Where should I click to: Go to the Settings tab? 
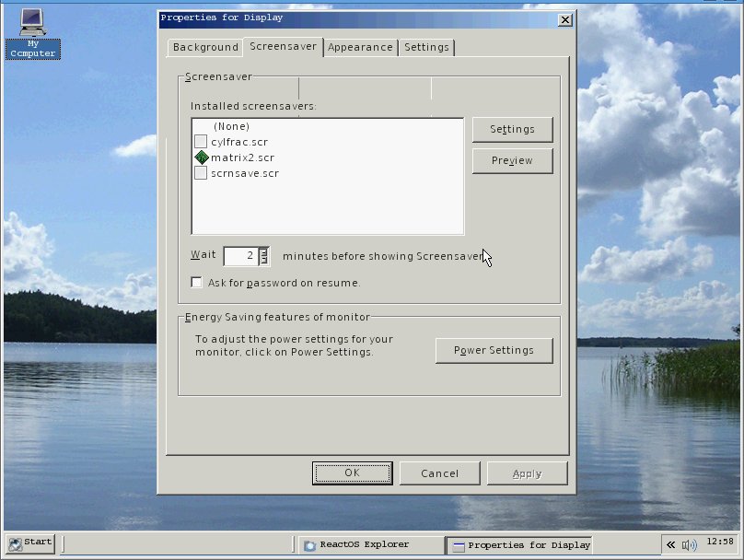point(426,48)
